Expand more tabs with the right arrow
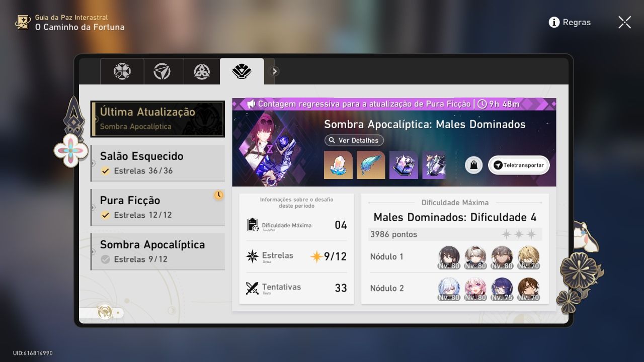Image resolution: width=644 pixels, height=362 pixels. [274, 71]
